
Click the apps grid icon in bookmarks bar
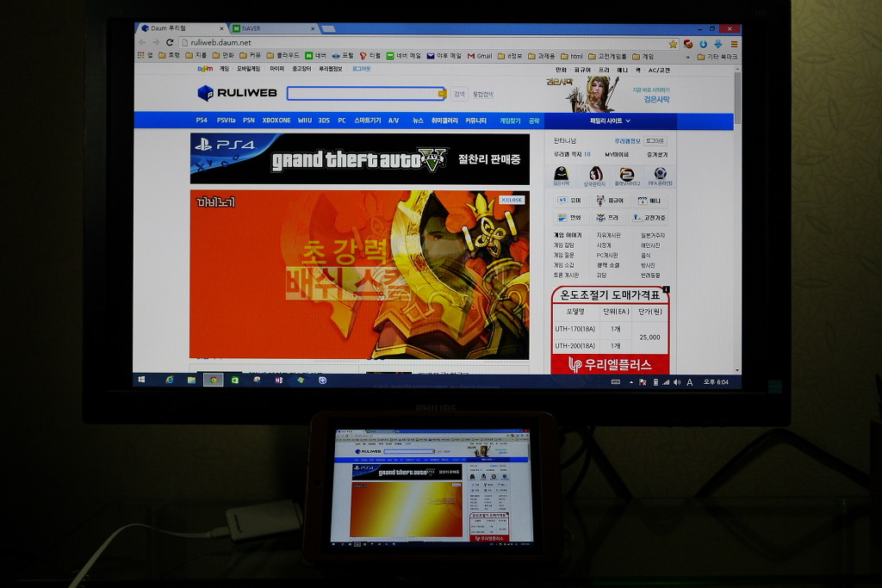(x=141, y=55)
